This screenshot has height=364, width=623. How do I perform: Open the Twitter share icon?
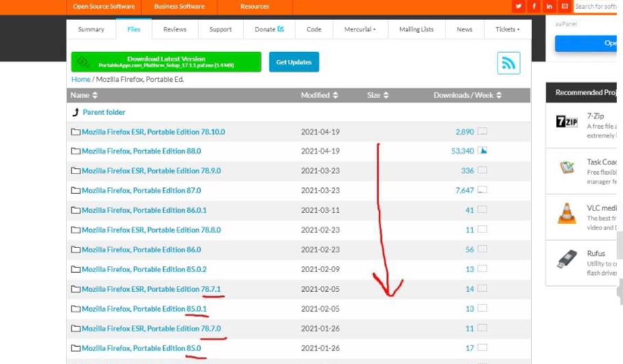(x=518, y=6)
